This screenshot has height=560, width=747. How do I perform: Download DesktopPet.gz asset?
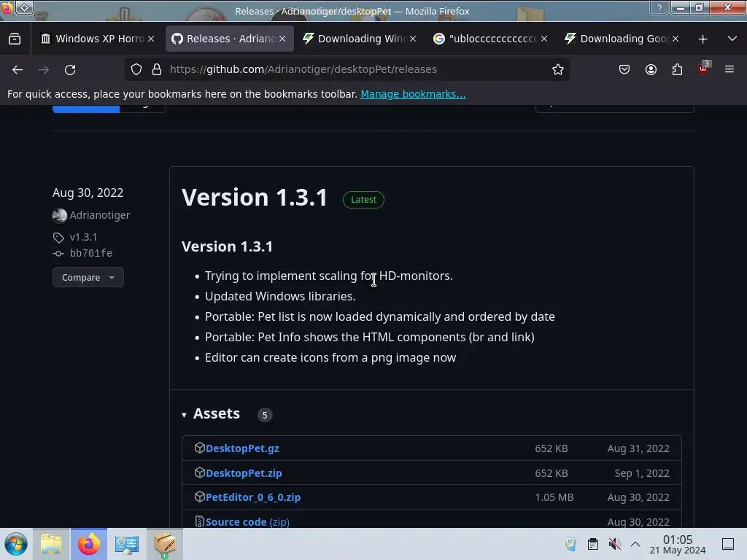click(x=242, y=448)
